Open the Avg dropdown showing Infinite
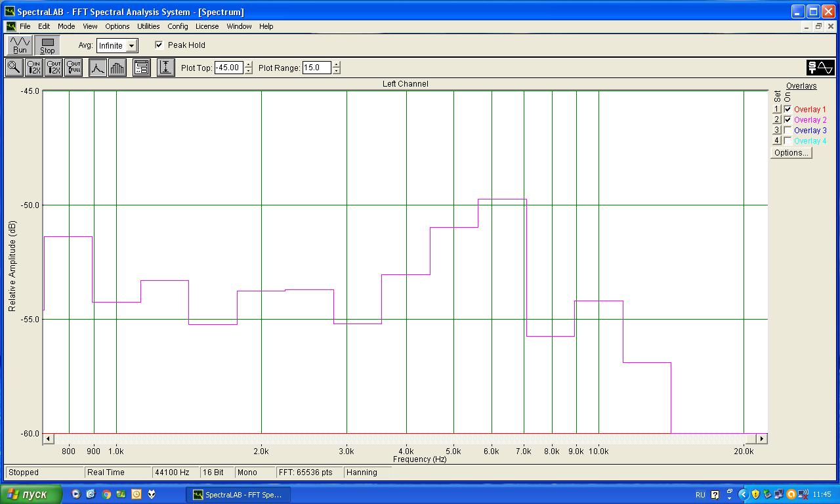This screenshot has height=504, width=840. tap(132, 46)
